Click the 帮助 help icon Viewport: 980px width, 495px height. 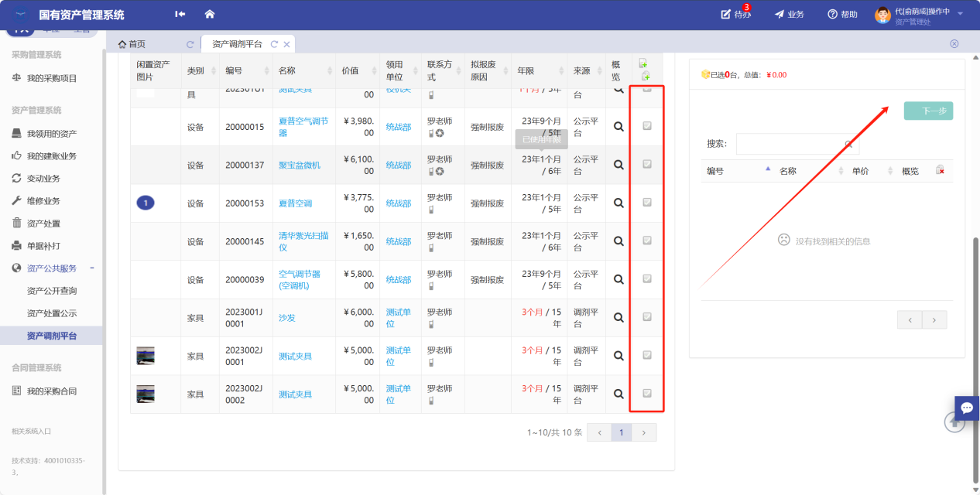point(833,15)
